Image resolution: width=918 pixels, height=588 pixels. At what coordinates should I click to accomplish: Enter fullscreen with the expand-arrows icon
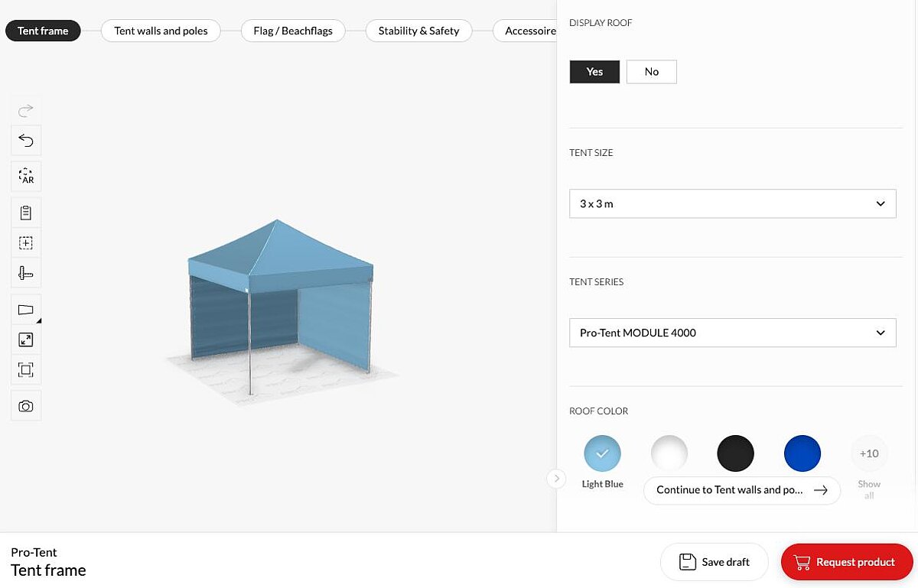pyautogui.click(x=26, y=339)
